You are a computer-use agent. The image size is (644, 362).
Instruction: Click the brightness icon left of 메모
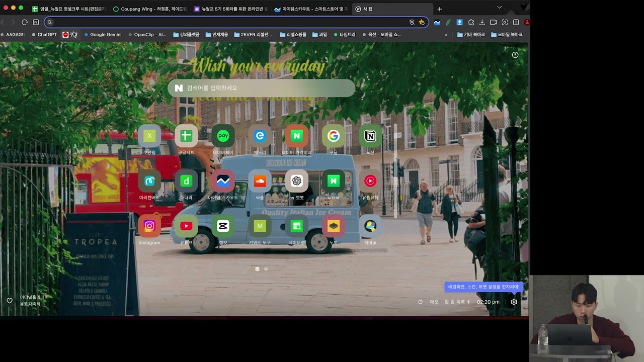420,302
